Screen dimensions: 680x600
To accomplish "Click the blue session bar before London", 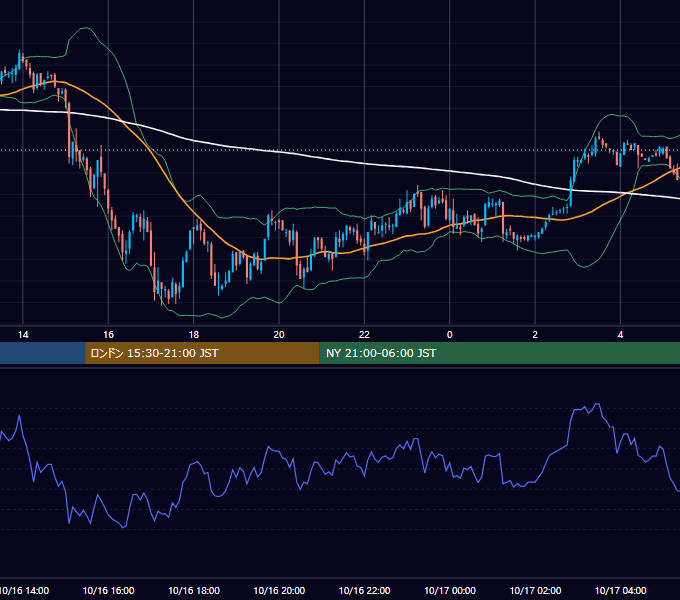I will [42, 353].
